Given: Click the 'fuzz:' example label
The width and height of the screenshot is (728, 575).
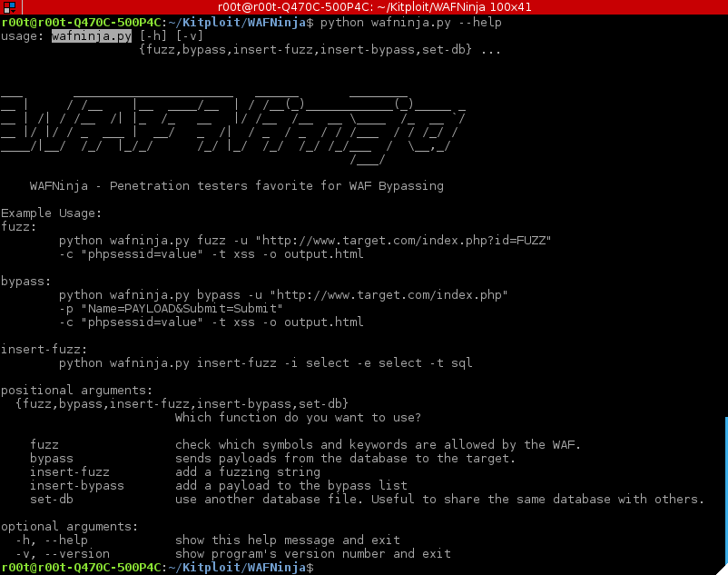Looking at the screenshot, I should pos(18,227).
